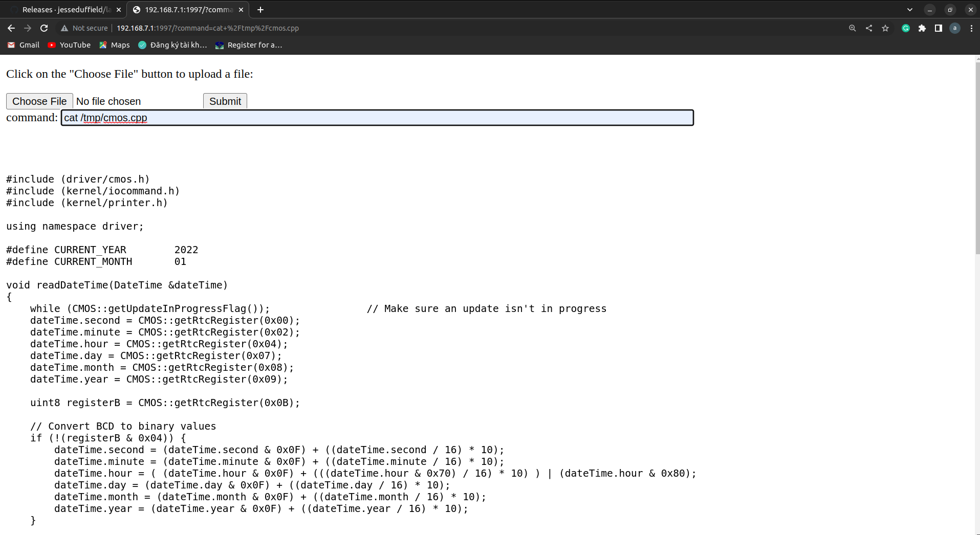Screen dimensions: 980x535
Task: Close the Releases jesseduffield tab
Action: (119, 10)
